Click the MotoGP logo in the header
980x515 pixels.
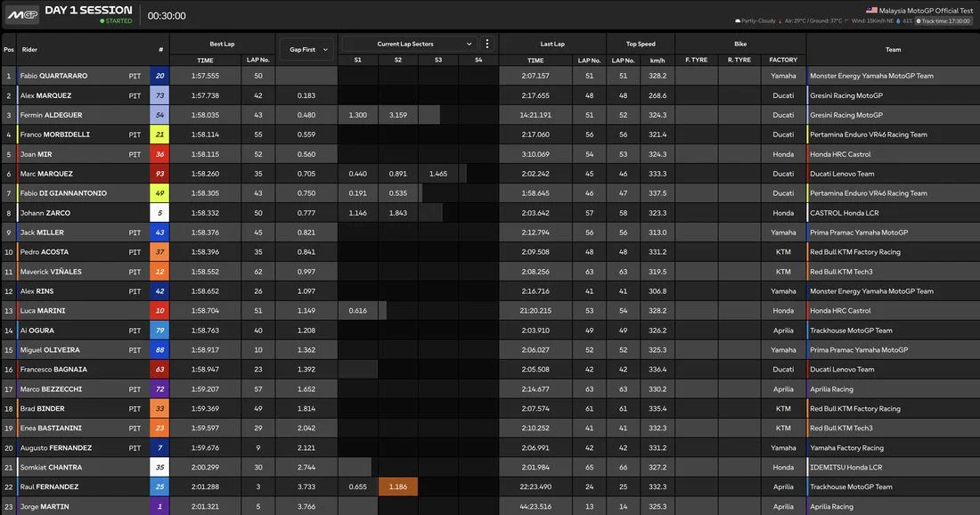click(22, 15)
